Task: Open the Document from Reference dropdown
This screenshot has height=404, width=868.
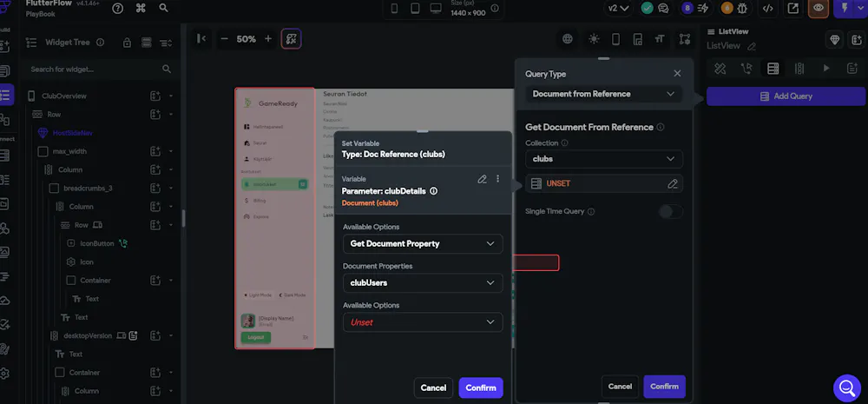Action: pos(604,94)
